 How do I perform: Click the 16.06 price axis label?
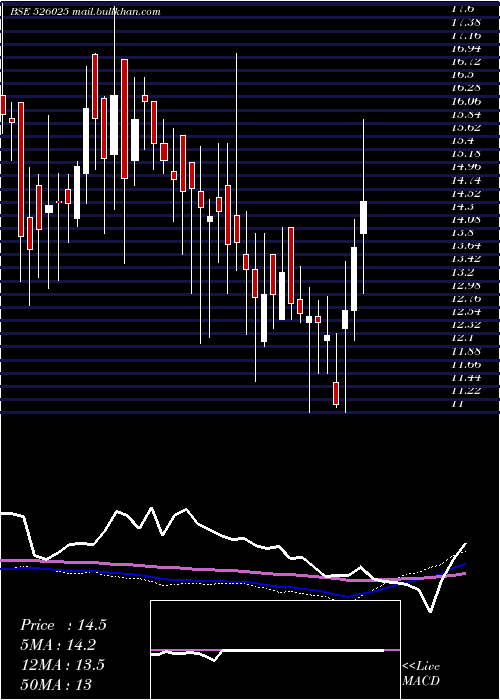pyautogui.click(x=466, y=101)
